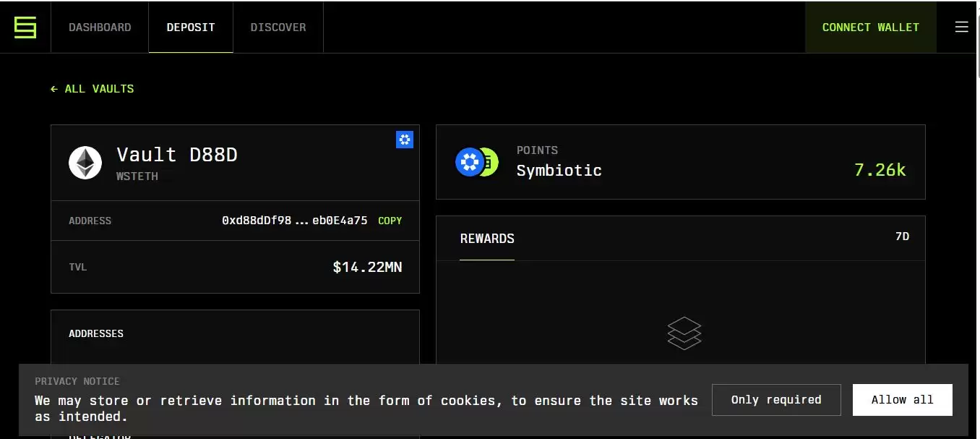Change the 7D rewards period selector
Screen dimensions: 980x439
pos(902,236)
